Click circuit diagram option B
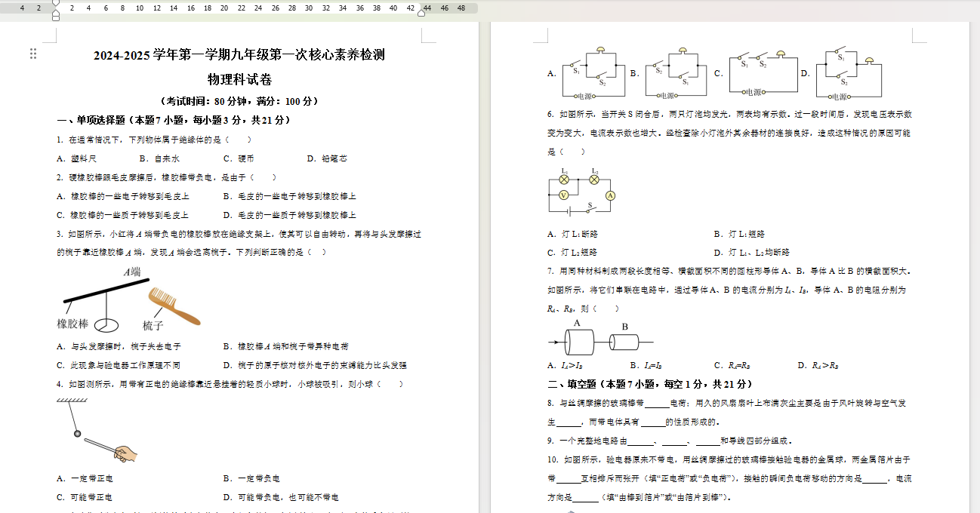Screen dimensions: 980x513 (x=676, y=74)
